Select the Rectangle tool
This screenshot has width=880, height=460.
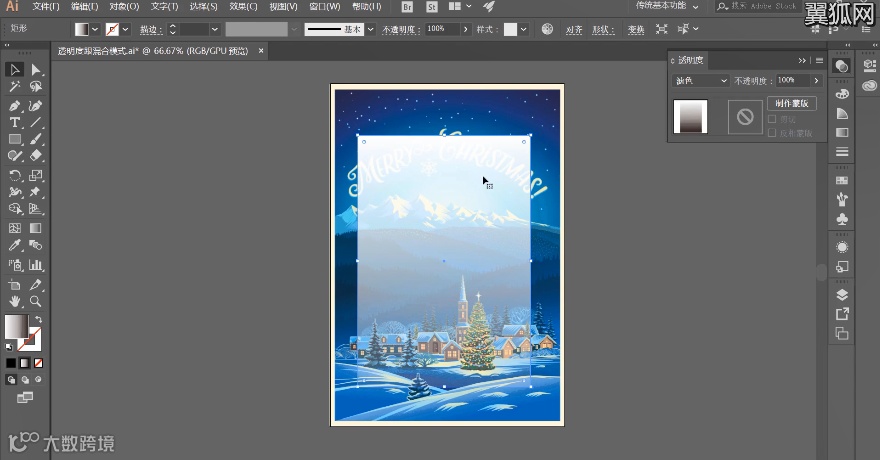point(15,139)
